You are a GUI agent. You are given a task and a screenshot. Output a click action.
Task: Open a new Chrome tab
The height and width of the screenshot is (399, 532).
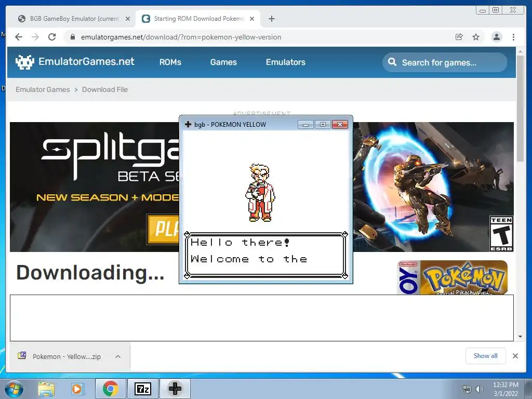[x=271, y=19]
